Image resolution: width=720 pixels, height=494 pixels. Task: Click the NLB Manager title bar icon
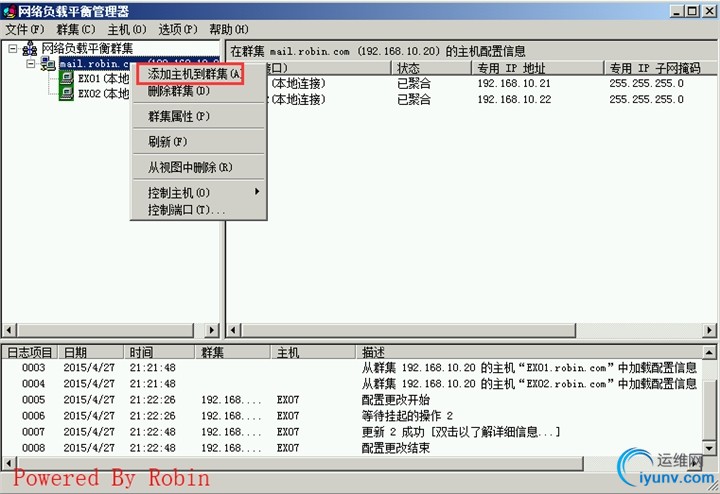[10, 11]
